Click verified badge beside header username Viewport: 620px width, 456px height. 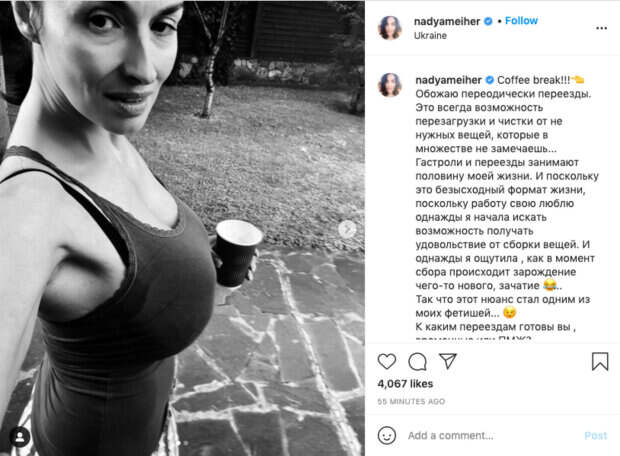(489, 21)
